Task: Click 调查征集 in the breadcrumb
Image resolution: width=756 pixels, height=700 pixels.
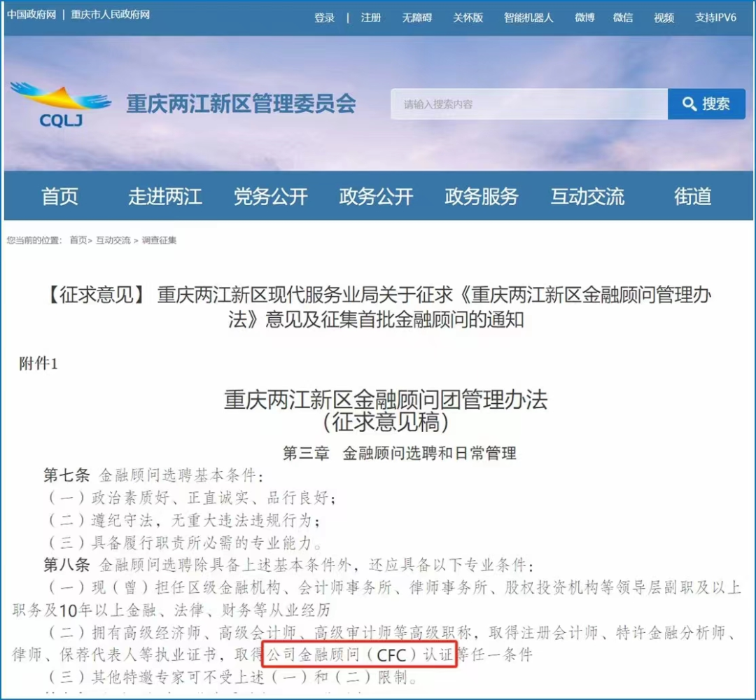Action: [x=159, y=240]
